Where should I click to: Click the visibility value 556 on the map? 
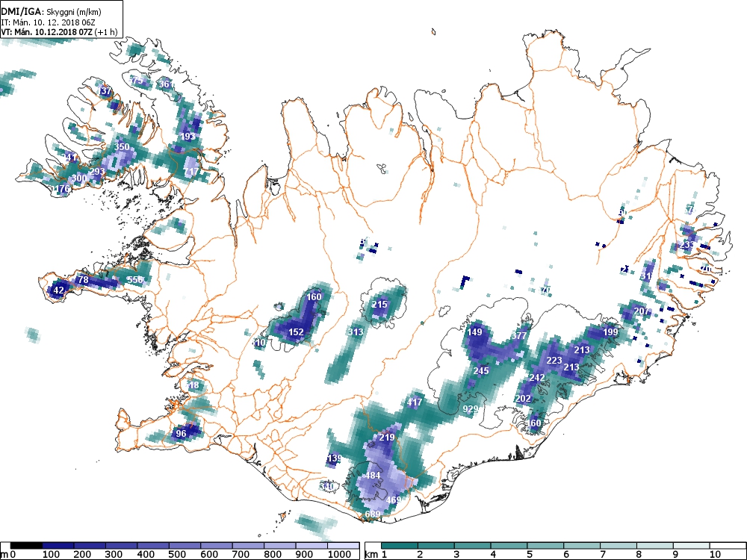135,279
